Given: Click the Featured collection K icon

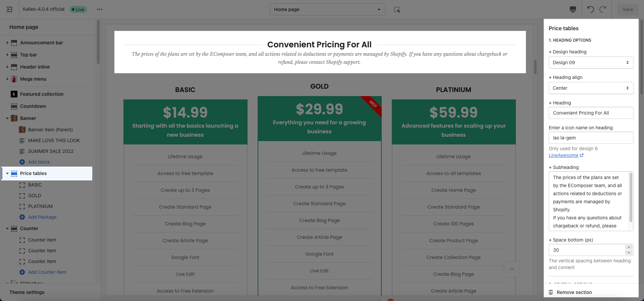Looking at the screenshot, I should [x=14, y=94].
